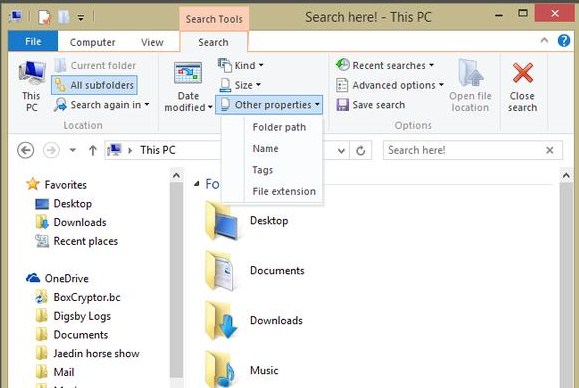Choose Folder path from properties menu
The width and height of the screenshot is (579, 388).
279,127
